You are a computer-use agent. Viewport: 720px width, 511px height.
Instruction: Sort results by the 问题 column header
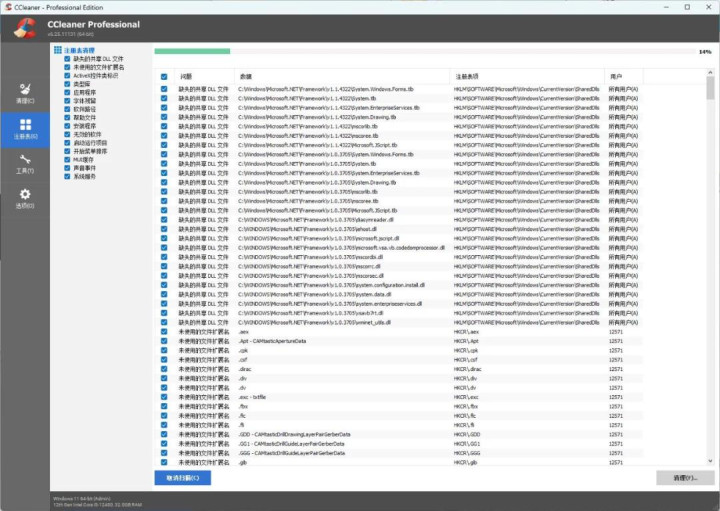coord(187,76)
